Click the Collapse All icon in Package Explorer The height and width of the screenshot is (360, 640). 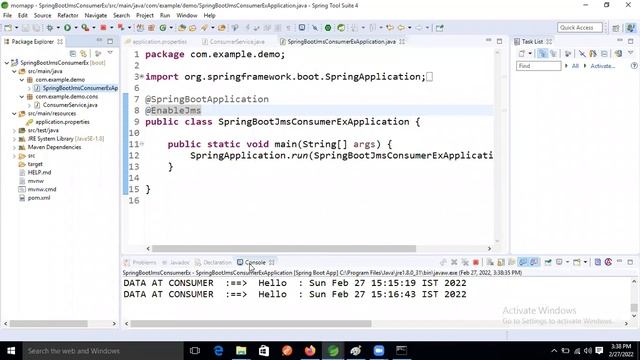tap(73, 53)
